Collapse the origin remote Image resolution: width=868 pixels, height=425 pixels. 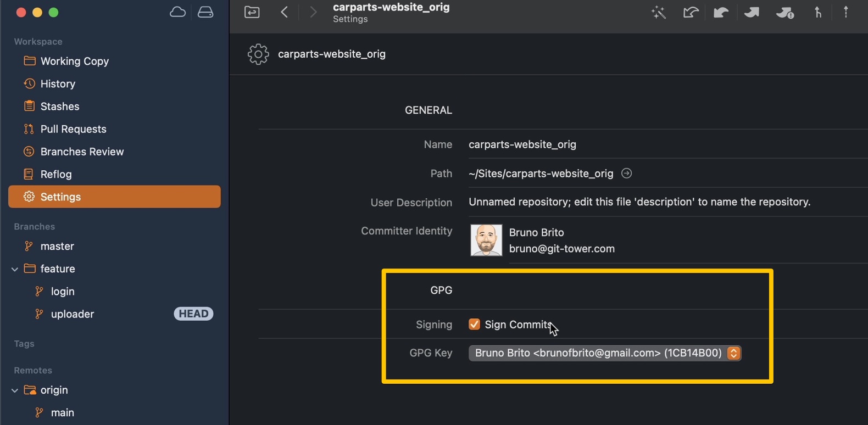(x=15, y=390)
